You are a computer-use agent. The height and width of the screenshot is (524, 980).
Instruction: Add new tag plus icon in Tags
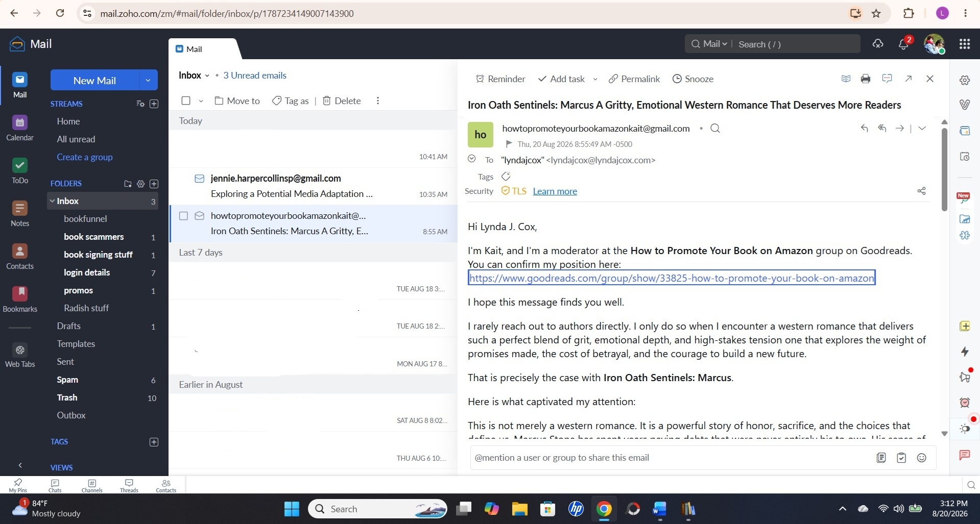(154, 442)
